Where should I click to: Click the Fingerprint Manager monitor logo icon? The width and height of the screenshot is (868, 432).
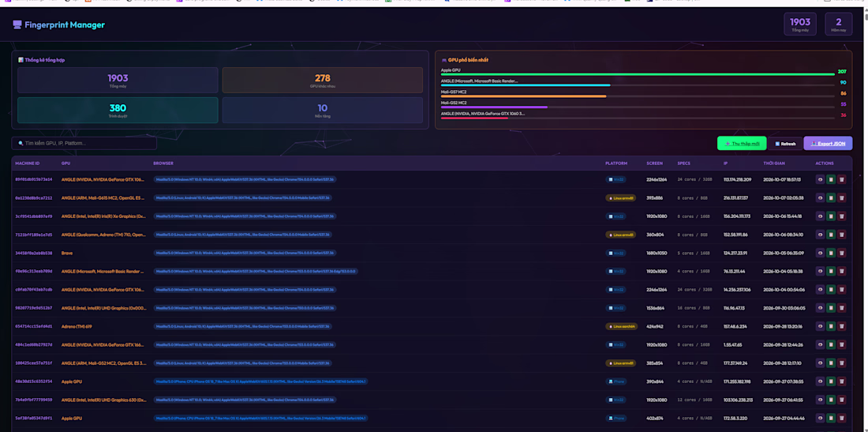pyautogui.click(x=17, y=25)
